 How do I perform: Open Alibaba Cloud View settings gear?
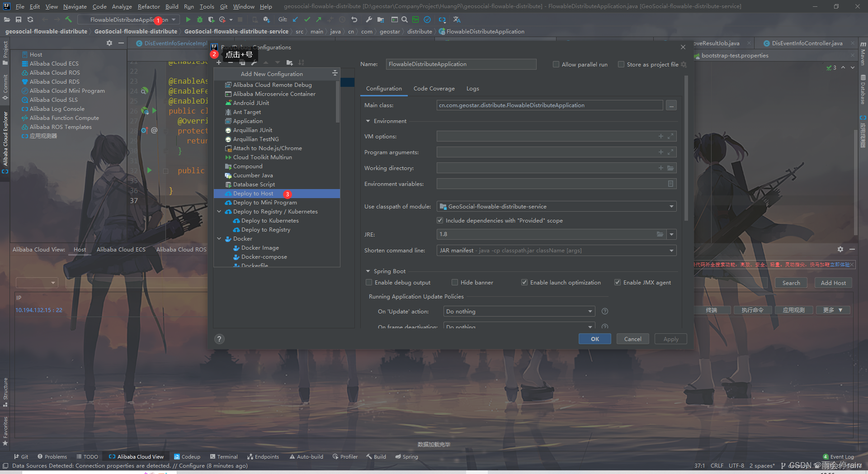pyautogui.click(x=840, y=249)
